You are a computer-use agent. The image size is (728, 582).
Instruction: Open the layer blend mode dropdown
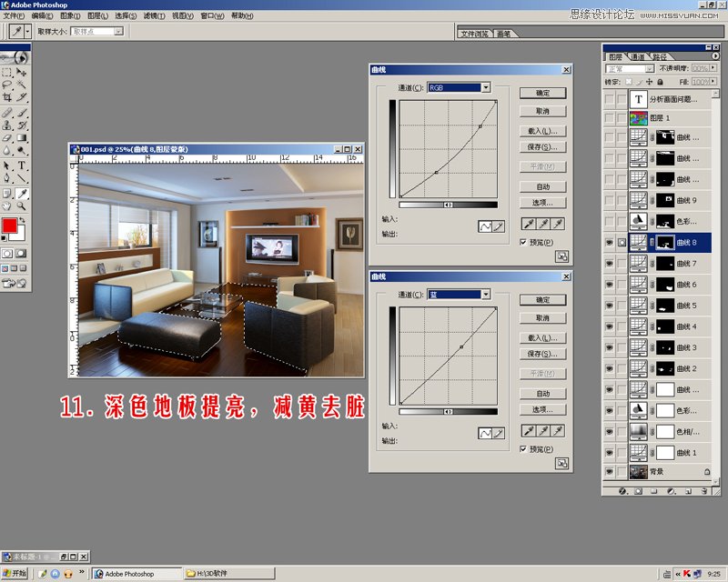[x=630, y=69]
